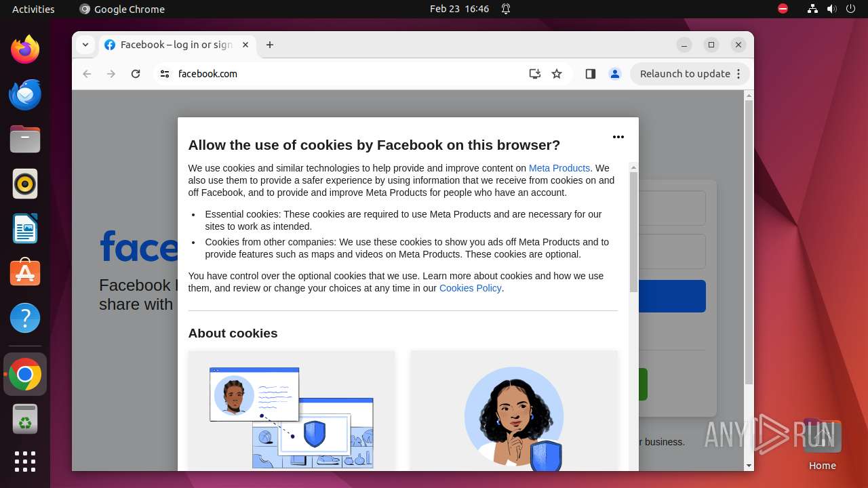Click the dialog scrollbar up arrow
Image resolution: width=868 pixels, height=488 pixels.
(633, 167)
